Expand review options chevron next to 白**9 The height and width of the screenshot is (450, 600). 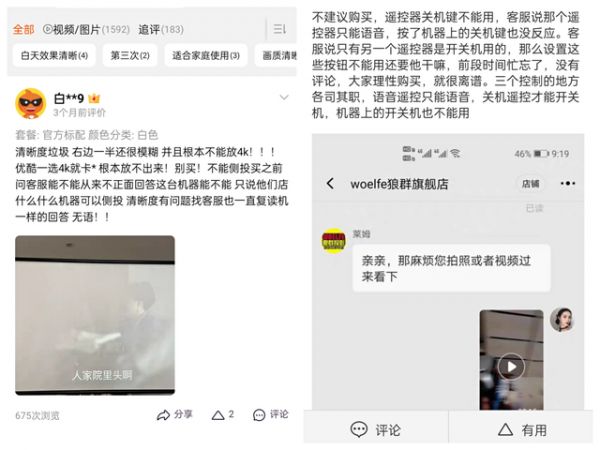click(x=284, y=97)
